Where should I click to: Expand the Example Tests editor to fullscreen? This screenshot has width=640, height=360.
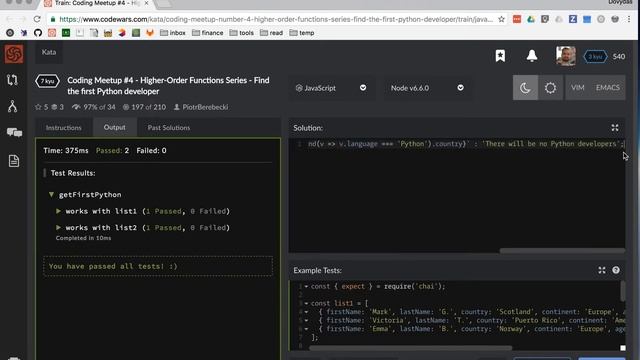pyautogui.click(x=602, y=270)
